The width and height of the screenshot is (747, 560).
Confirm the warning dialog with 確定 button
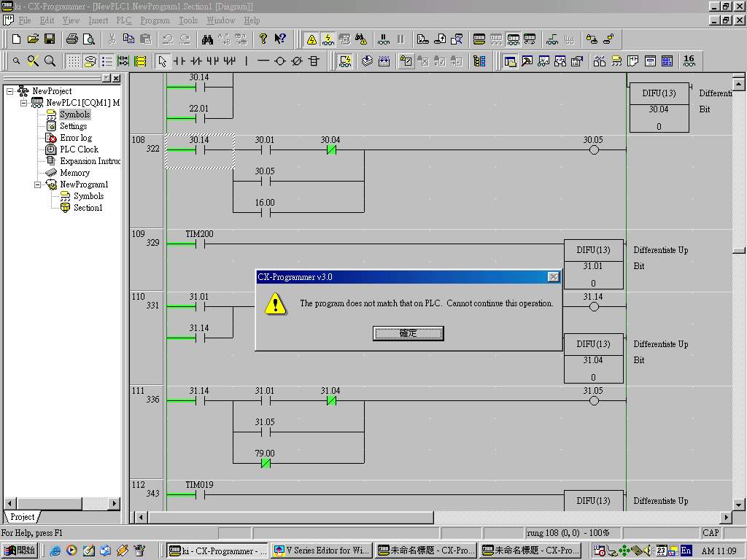[x=409, y=333]
